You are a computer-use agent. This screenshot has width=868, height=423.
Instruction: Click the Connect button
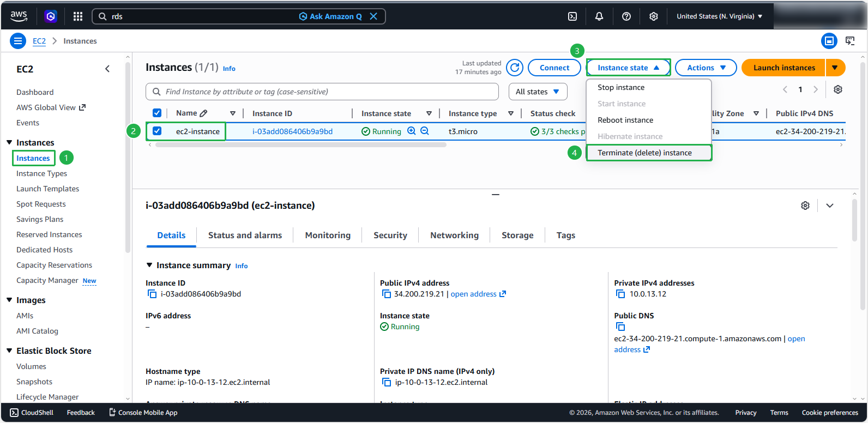[x=554, y=68]
